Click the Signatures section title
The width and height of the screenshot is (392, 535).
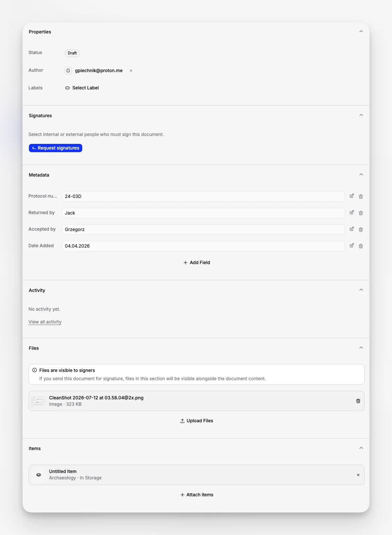pyautogui.click(x=40, y=116)
